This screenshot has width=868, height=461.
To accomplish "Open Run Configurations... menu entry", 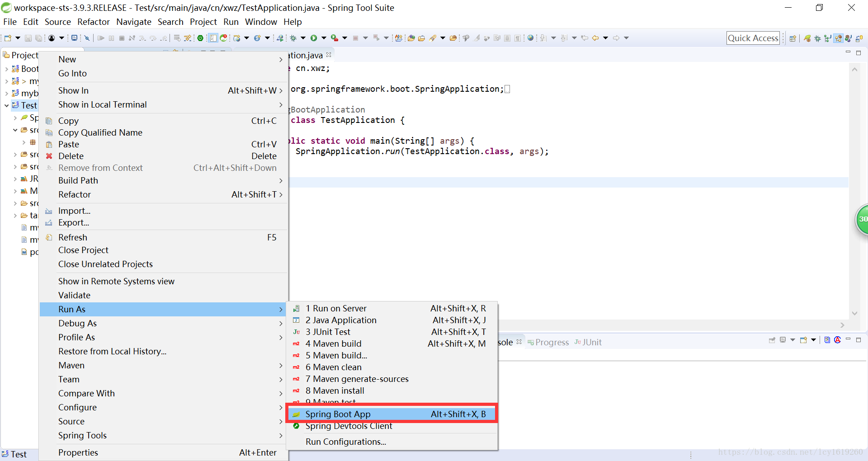I will (x=392, y=442).
